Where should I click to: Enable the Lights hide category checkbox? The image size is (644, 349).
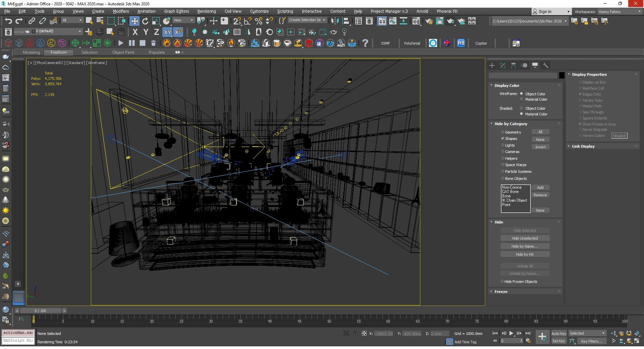coord(503,145)
